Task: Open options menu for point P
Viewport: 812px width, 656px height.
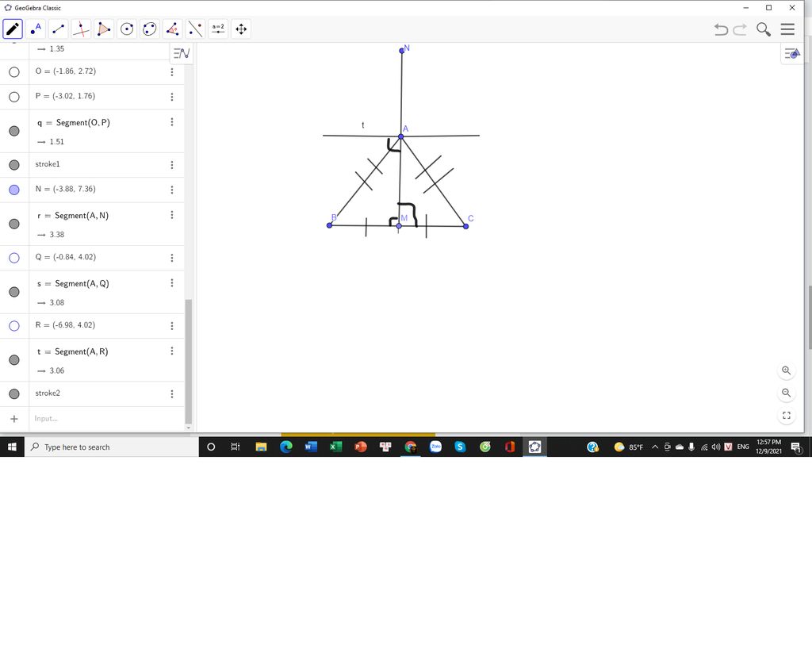Action: point(172,97)
